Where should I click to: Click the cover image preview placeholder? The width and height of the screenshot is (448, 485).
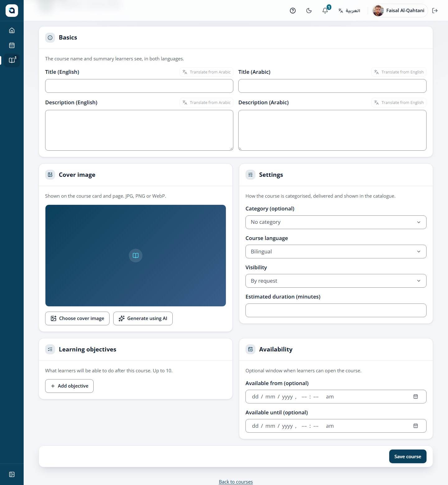(x=136, y=256)
